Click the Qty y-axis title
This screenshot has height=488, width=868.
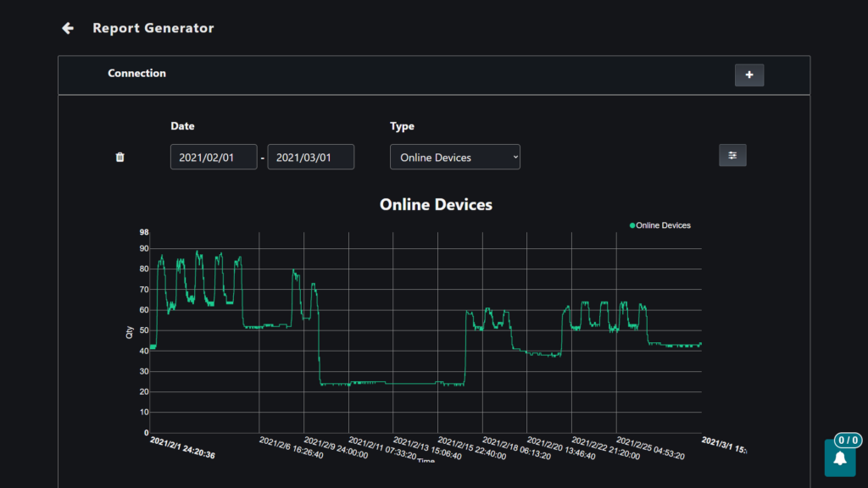130,332
